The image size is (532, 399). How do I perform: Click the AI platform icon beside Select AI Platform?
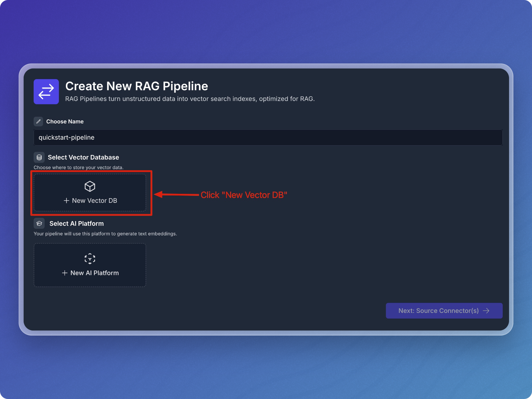click(x=39, y=223)
